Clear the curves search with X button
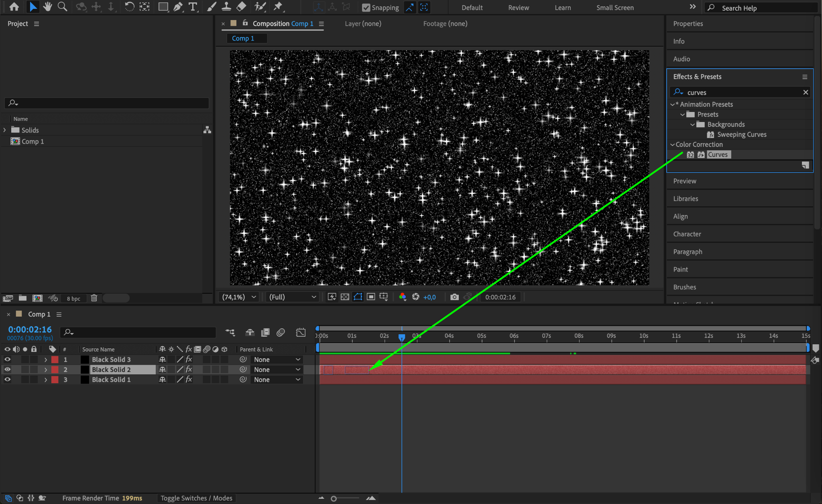Viewport: 822px width, 504px height. (805, 92)
